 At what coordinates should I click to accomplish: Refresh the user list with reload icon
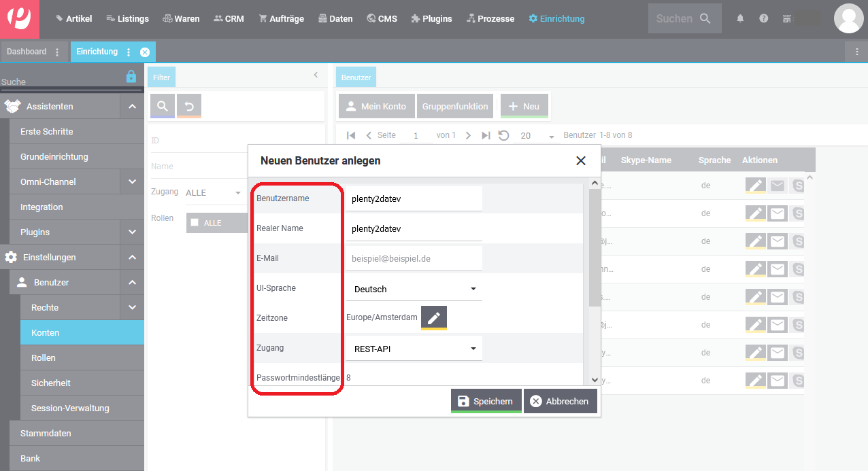pyautogui.click(x=503, y=135)
